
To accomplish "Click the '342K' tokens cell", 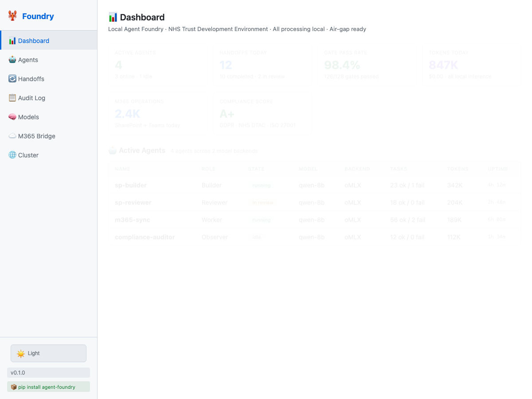I will click(x=455, y=185).
